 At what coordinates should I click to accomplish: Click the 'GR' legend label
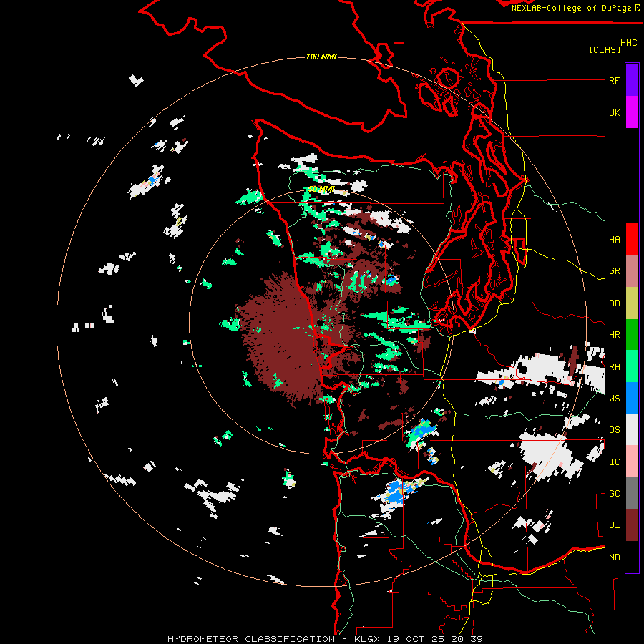(614, 271)
